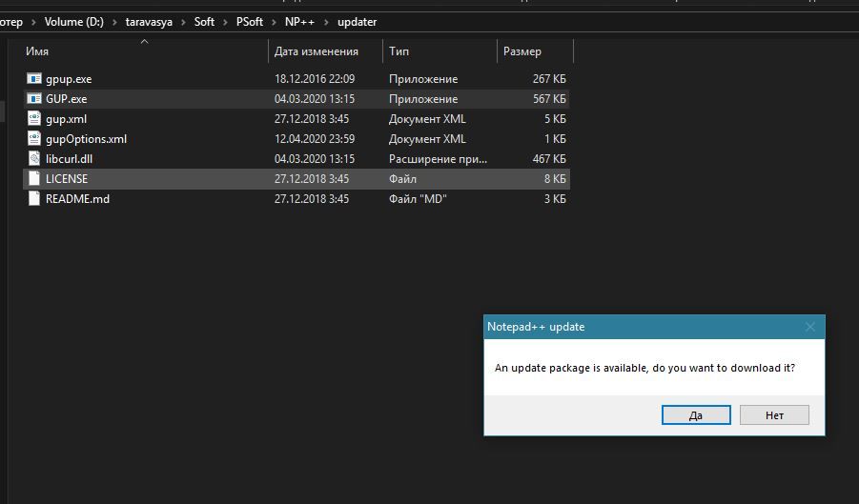Click type Файл "MD" of README.md
859x504 pixels.
click(418, 198)
